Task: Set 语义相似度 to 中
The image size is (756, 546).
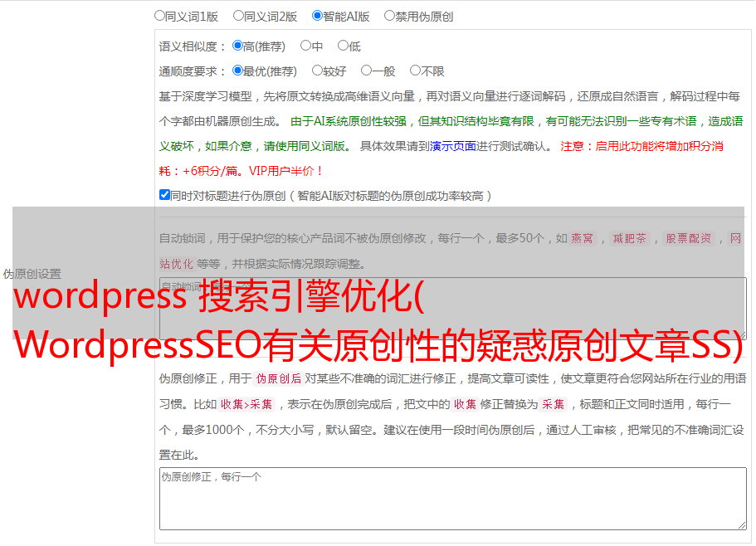Action: 305,46
